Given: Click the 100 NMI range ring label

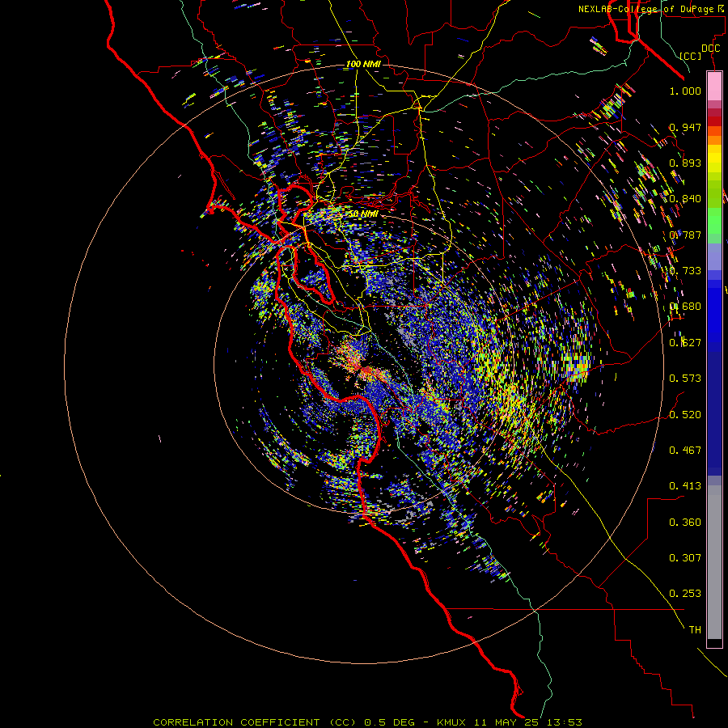Looking at the screenshot, I should click(x=363, y=64).
